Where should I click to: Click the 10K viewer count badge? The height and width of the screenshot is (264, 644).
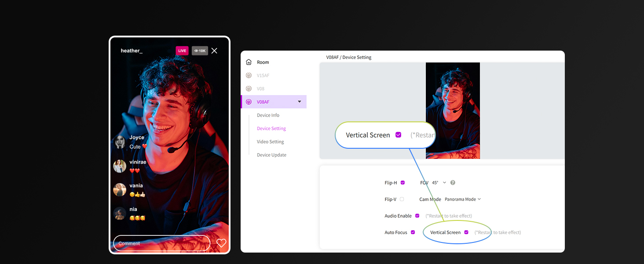tap(200, 51)
